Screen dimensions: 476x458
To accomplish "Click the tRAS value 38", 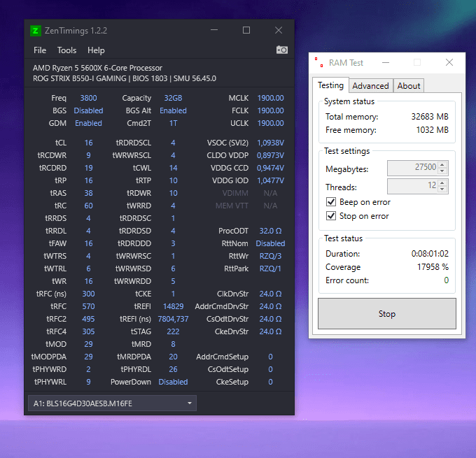I will pyautogui.click(x=88, y=193).
